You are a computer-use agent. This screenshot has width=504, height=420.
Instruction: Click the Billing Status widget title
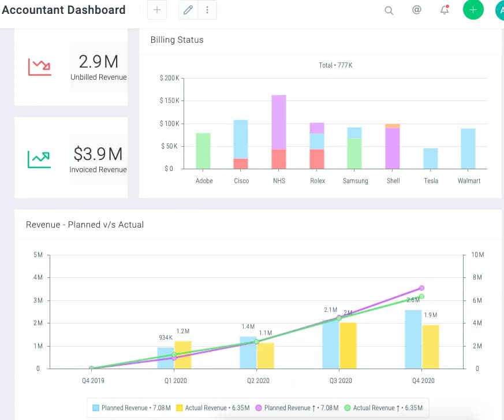pos(177,40)
